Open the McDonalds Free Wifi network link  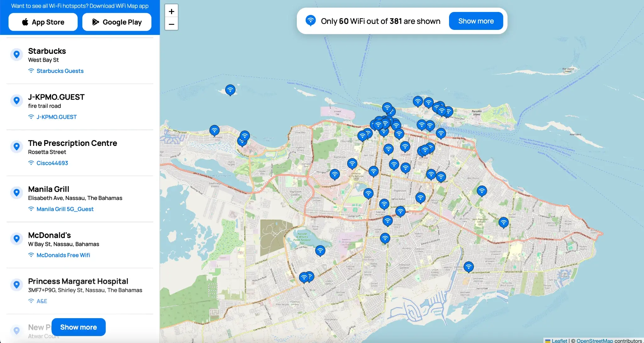click(x=63, y=255)
